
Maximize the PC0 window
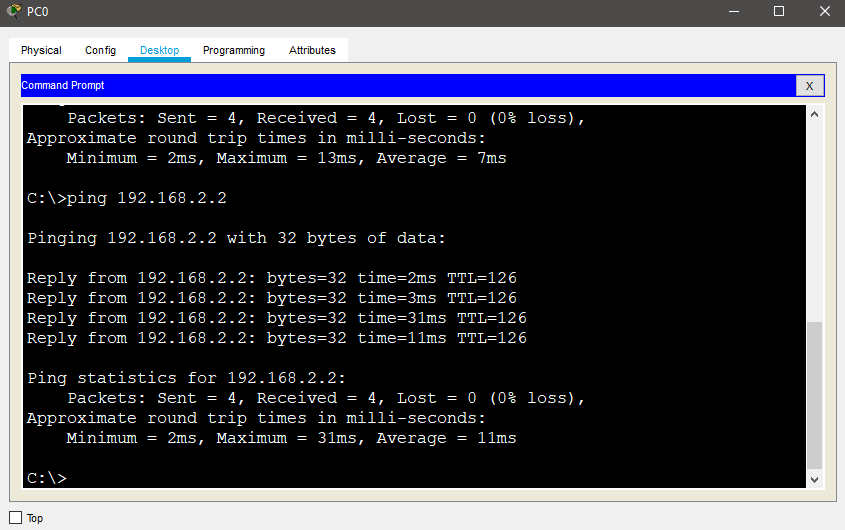pos(779,11)
